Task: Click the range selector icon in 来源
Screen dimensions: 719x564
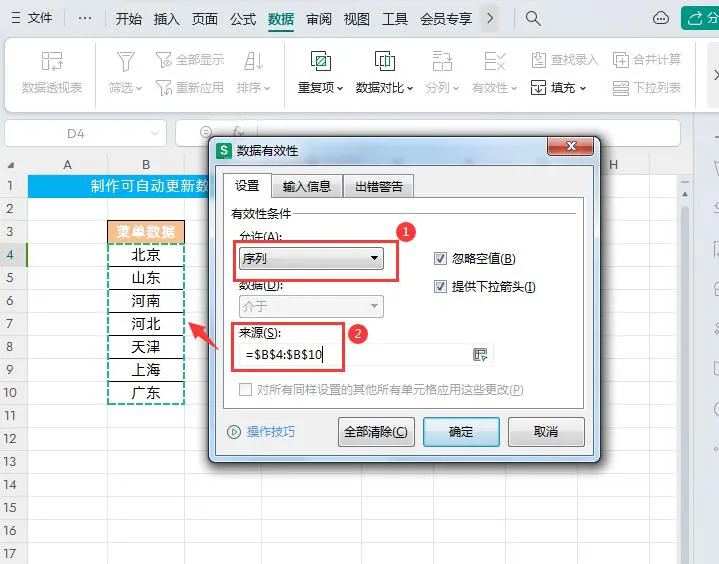Action: tap(480, 354)
